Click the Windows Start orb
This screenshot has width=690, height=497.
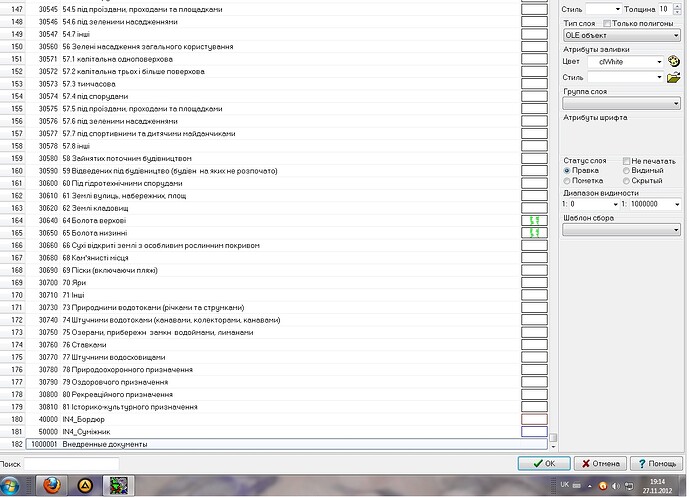[10, 486]
